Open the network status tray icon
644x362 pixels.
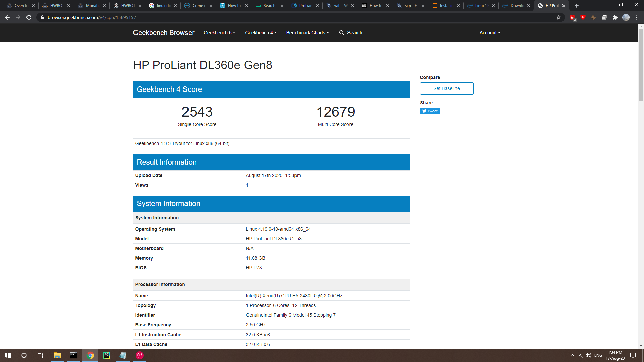(x=581, y=355)
